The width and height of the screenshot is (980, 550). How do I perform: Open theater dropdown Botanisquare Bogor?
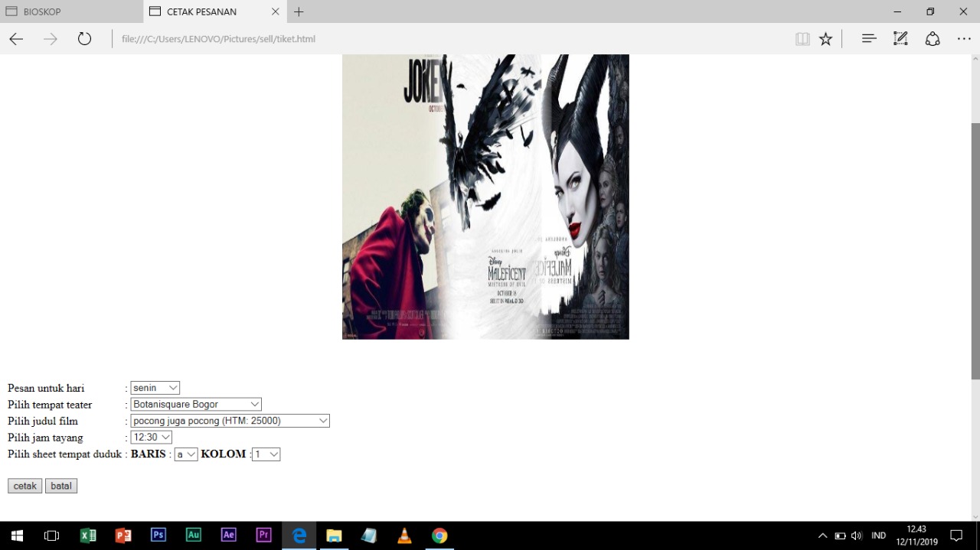pos(196,404)
